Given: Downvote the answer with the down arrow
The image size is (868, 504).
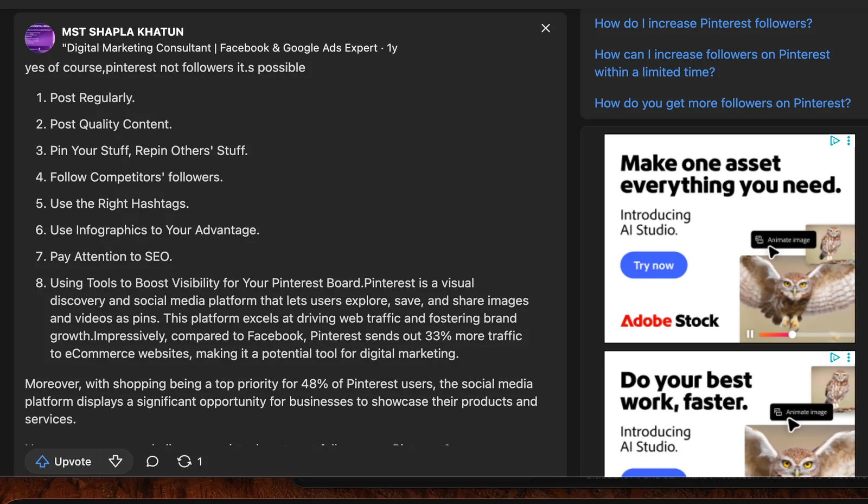Looking at the screenshot, I should (116, 462).
